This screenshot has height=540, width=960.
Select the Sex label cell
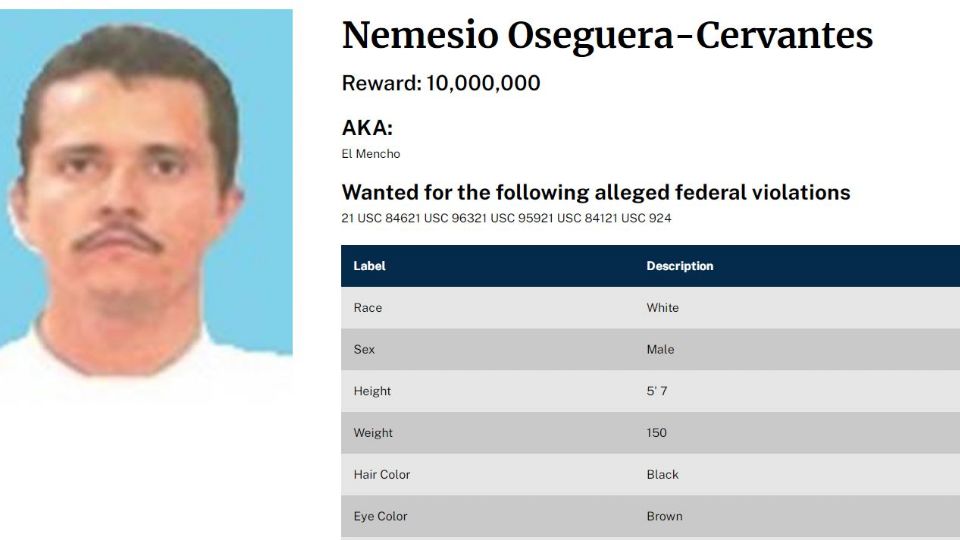[x=365, y=350]
